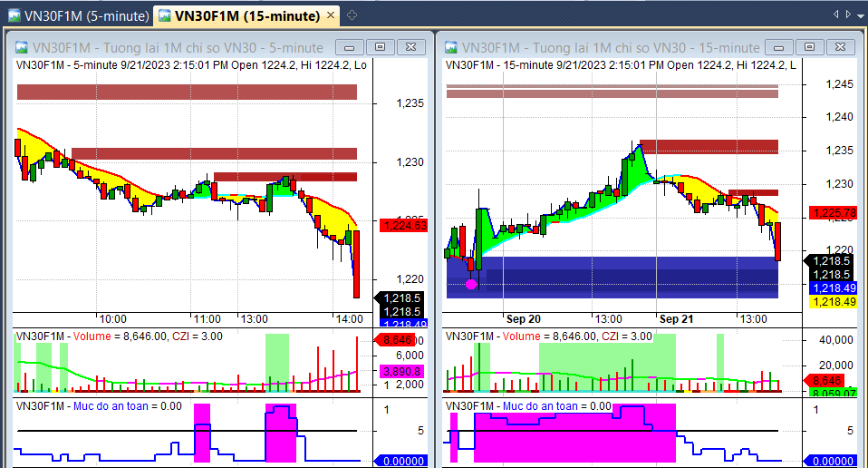Click the chart icon on 15-minute tab

coord(164,15)
